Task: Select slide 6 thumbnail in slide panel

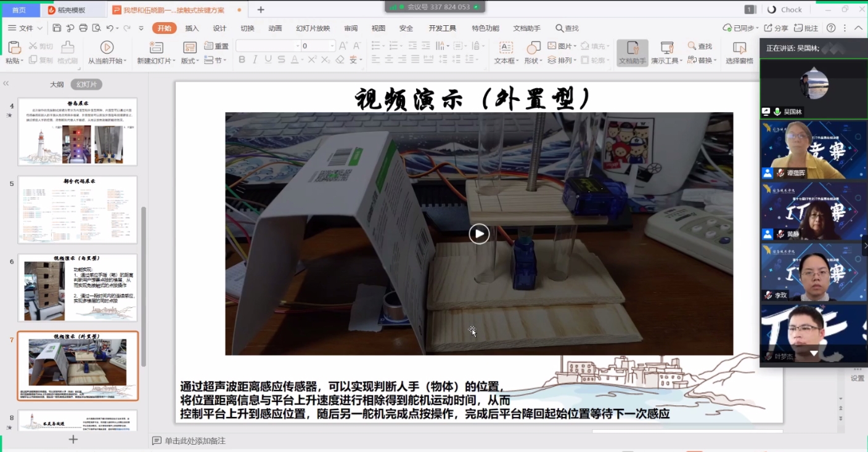Action: [x=78, y=288]
